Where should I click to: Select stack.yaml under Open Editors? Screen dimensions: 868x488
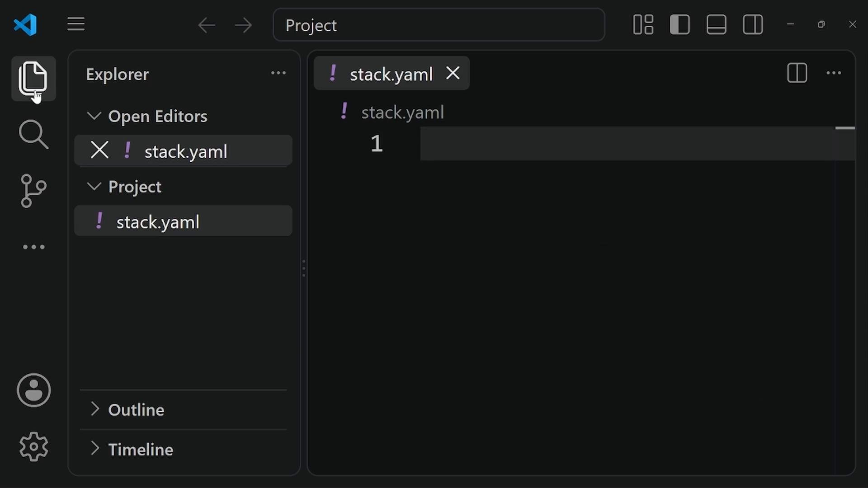click(x=183, y=150)
